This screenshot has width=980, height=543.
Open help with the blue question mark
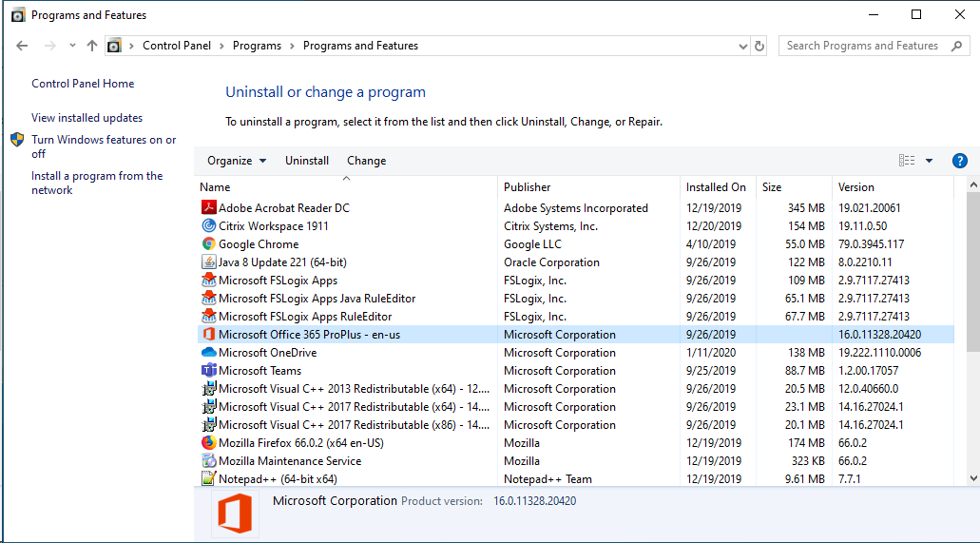pyautogui.click(x=959, y=161)
